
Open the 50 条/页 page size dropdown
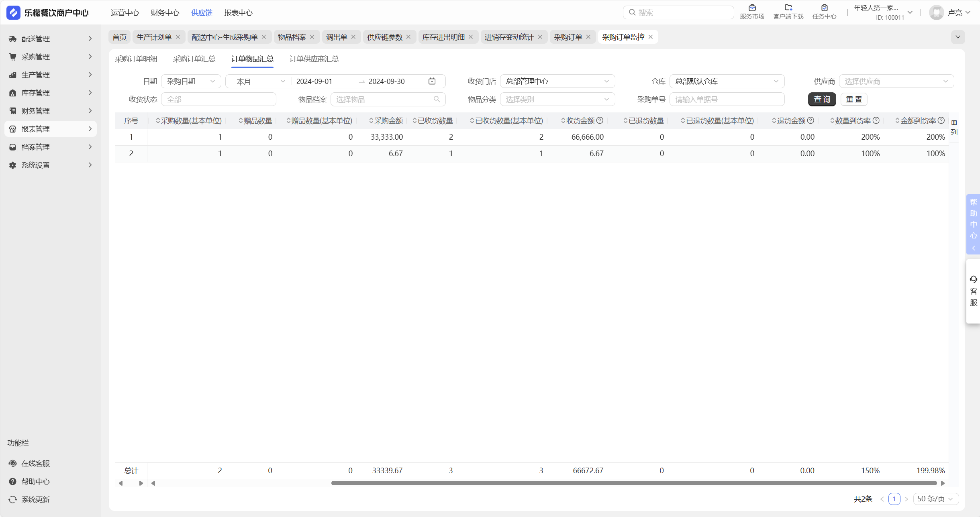click(x=935, y=499)
